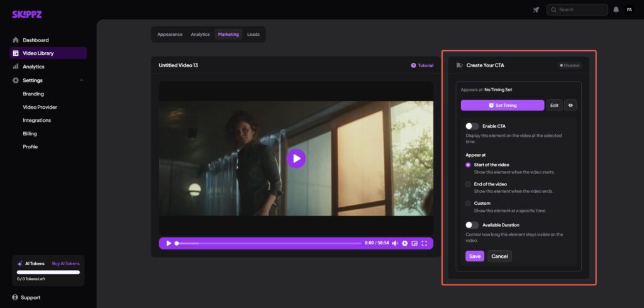This screenshot has width=644, height=308.
Task: Toggle CTA preview with the eye icon
Action: point(570,106)
